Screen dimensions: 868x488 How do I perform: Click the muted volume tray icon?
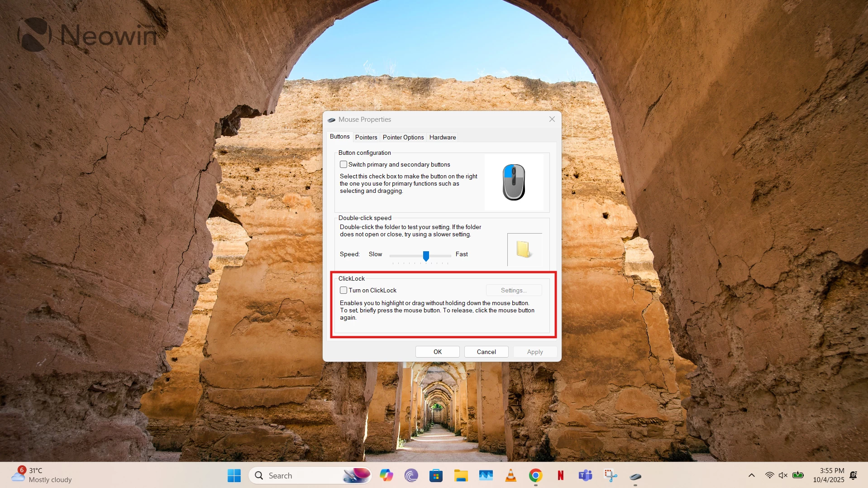[783, 475]
